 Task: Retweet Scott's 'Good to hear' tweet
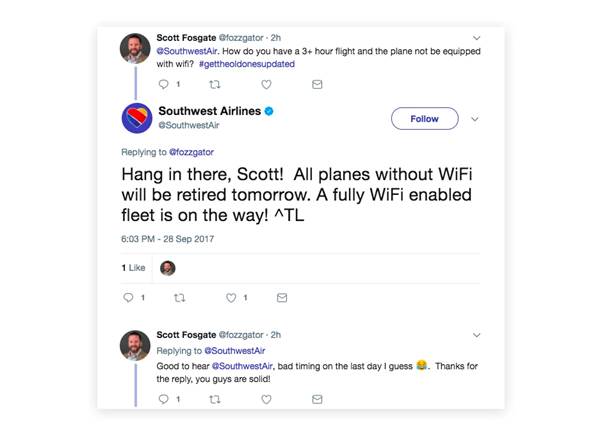pyautogui.click(x=214, y=399)
